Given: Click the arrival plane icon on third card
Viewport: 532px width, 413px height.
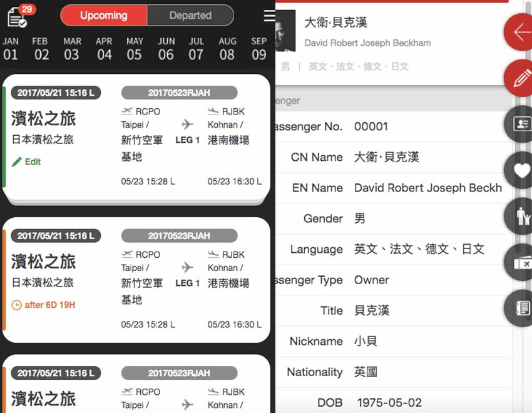Looking at the screenshot, I should pos(213,391).
